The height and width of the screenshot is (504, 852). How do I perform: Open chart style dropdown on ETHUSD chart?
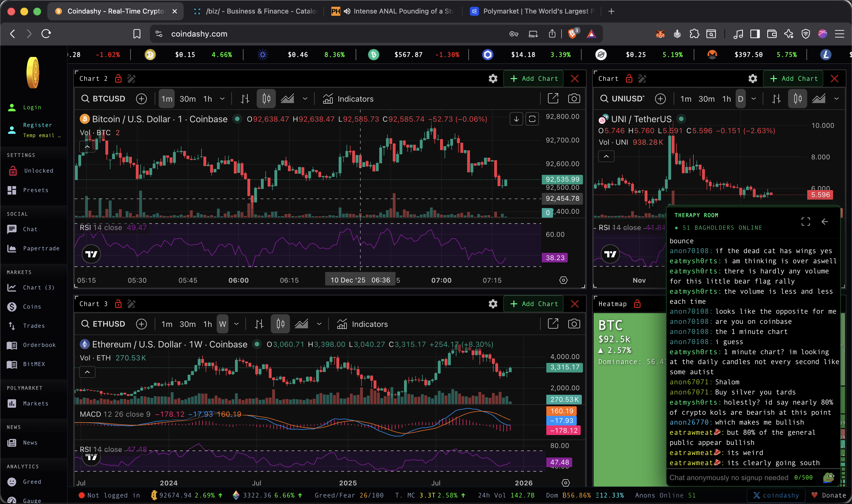[319, 324]
